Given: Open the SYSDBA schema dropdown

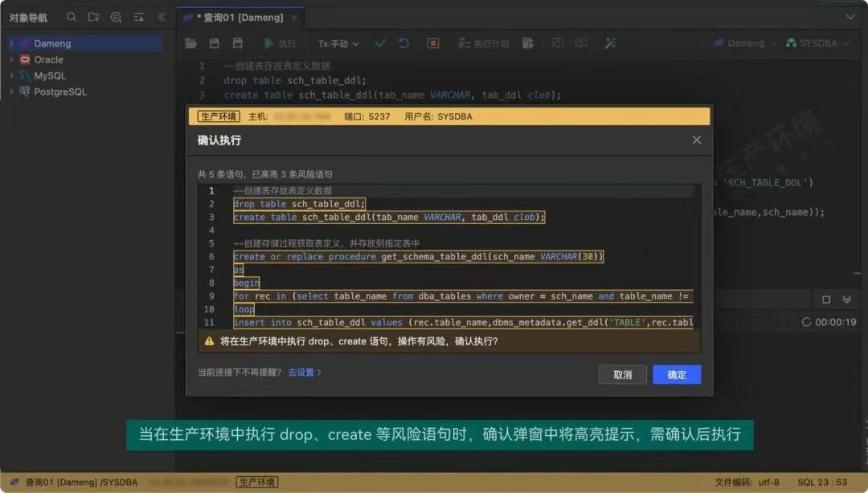Looking at the screenshot, I should click(x=817, y=43).
